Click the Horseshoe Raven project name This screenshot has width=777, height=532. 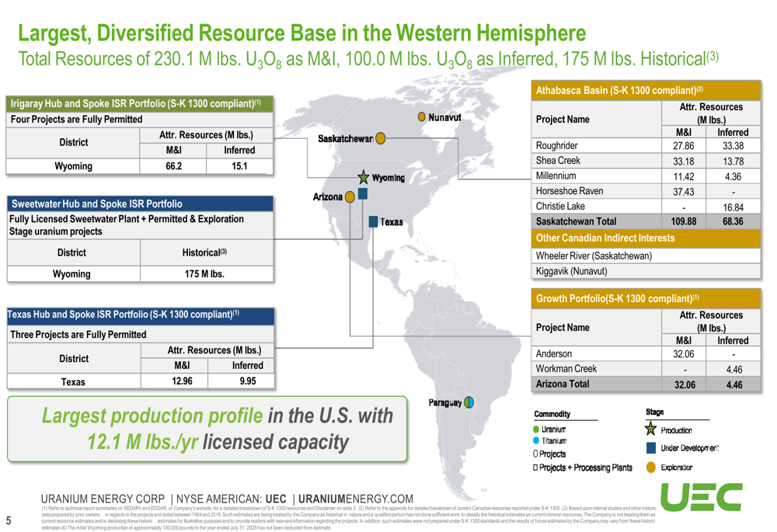tap(570, 191)
